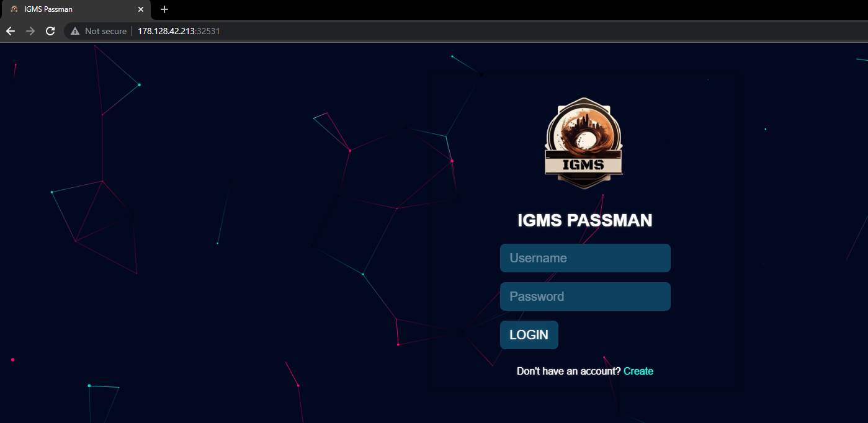Reload the current page

click(50, 31)
